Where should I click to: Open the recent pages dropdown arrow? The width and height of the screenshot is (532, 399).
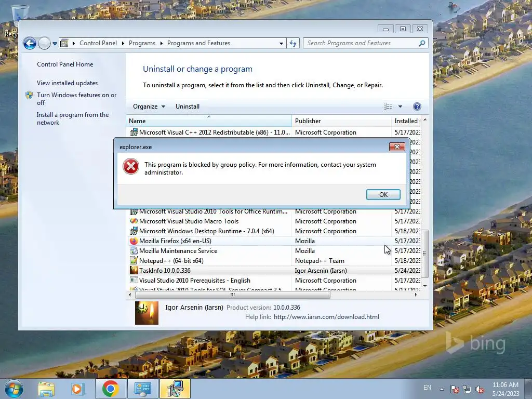coord(55,44)
